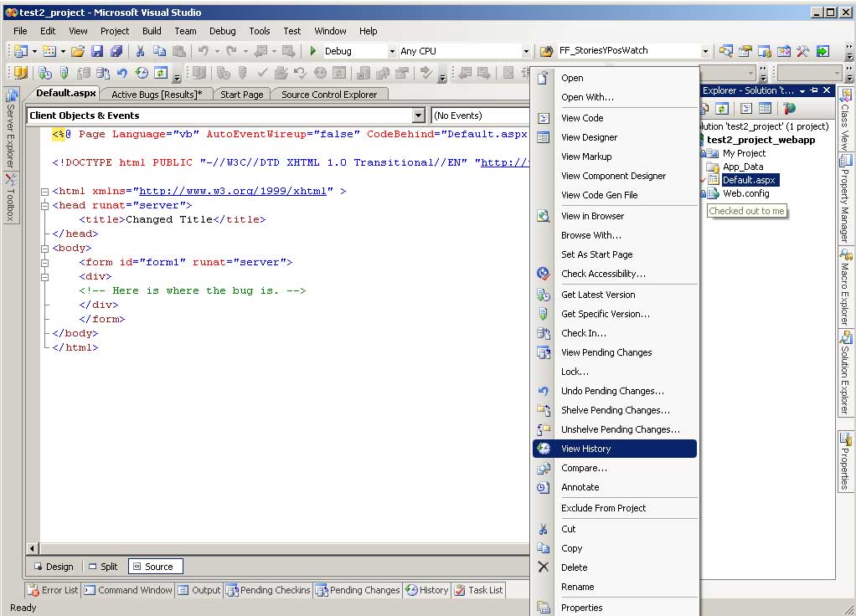856x616 pixels.
Task: Click the blue Undo Pending Changes toolbar icon
Action: click(121, 73)
